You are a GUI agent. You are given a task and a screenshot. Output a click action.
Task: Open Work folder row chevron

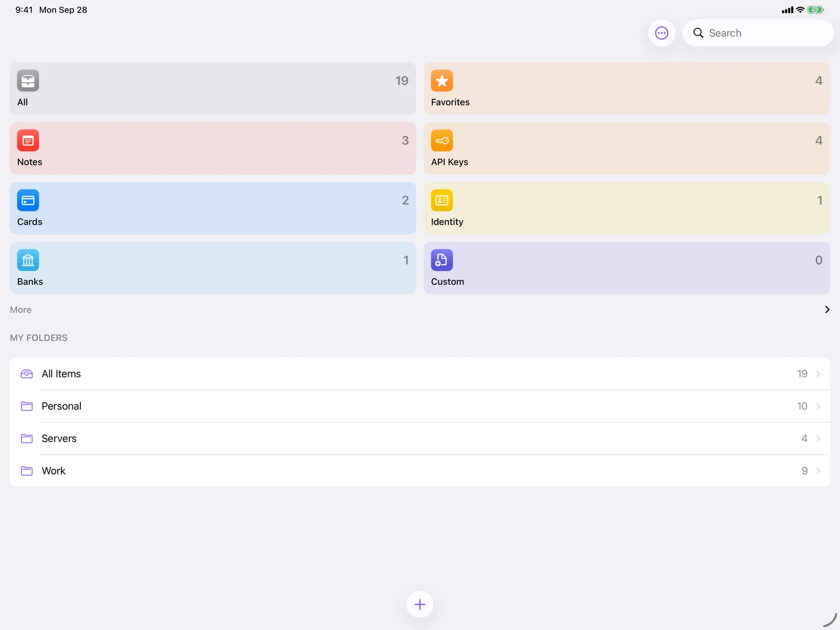(x=818, y=471)
